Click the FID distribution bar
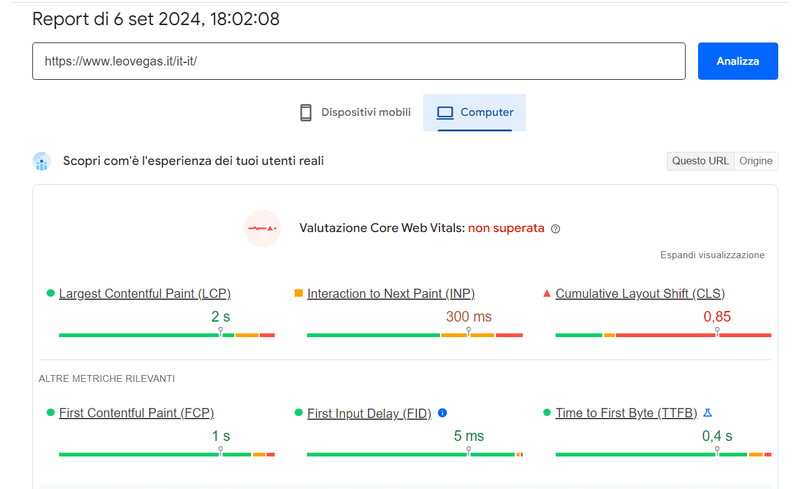This screenshot has width=800, height=489. (415, 454)
